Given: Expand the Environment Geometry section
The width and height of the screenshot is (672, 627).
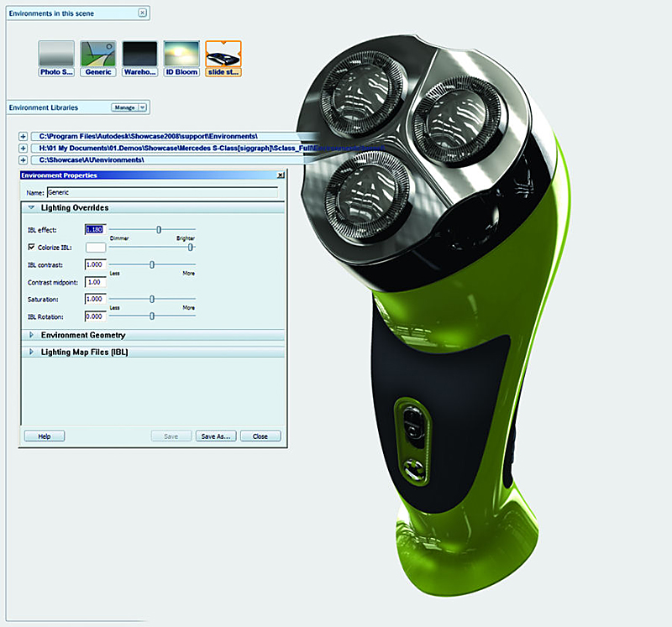Looking at the screenshot, I should tap(31, 335).
